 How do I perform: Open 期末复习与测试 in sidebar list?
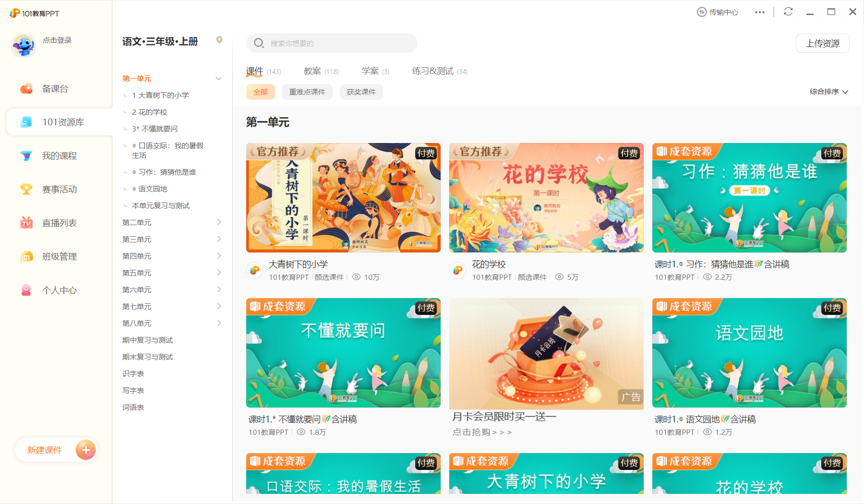pyautogui.click(x=147, y=357)
